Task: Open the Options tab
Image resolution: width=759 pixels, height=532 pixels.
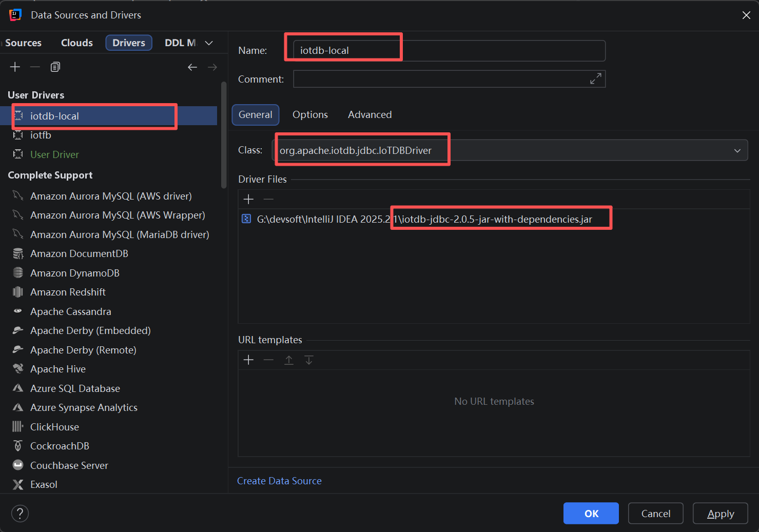Action: [x=310, y=115]
